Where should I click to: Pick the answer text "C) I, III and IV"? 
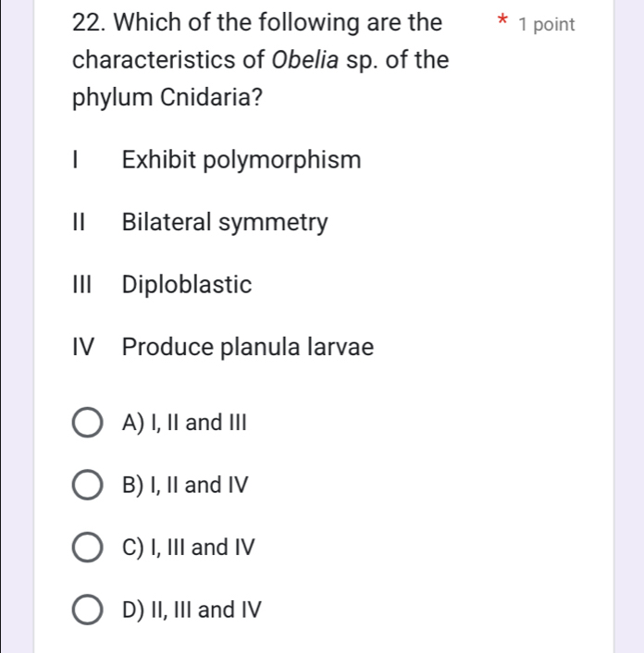[188, 548]
